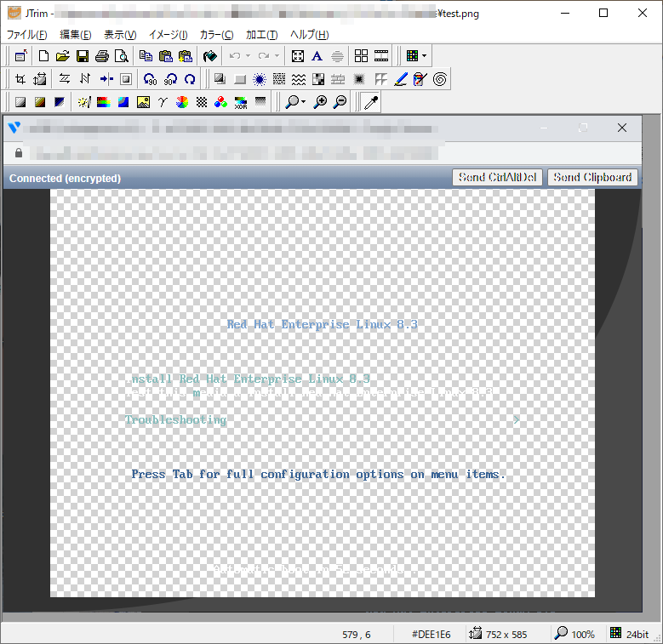
Task: Open the ヘルプ(H) menu
Action: (x=310, y=35)
